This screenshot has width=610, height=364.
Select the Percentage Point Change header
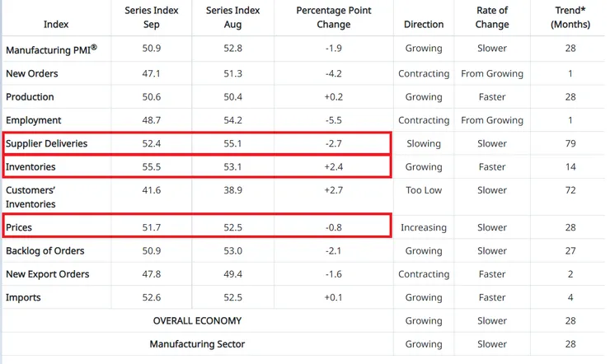click(x=334, y=17)
